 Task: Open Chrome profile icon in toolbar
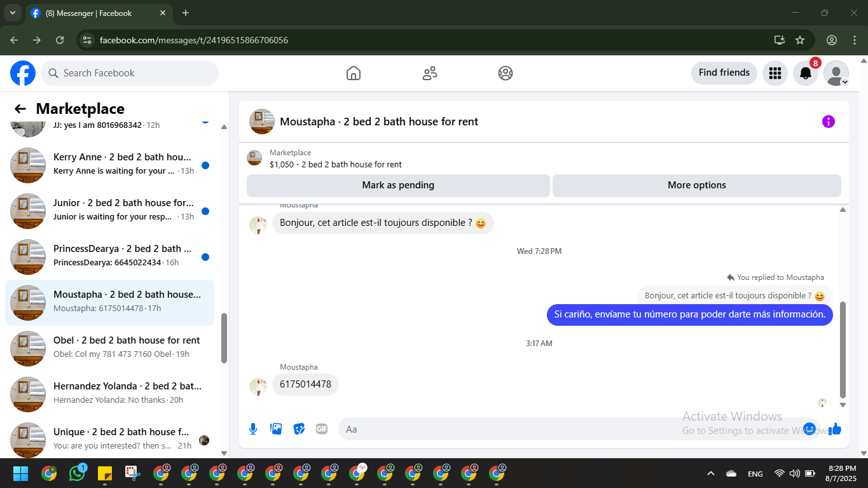[x=832, y=40]
